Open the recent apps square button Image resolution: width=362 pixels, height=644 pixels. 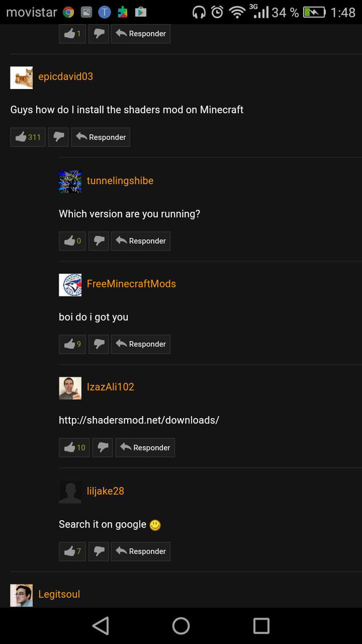(x=261, y=626)
